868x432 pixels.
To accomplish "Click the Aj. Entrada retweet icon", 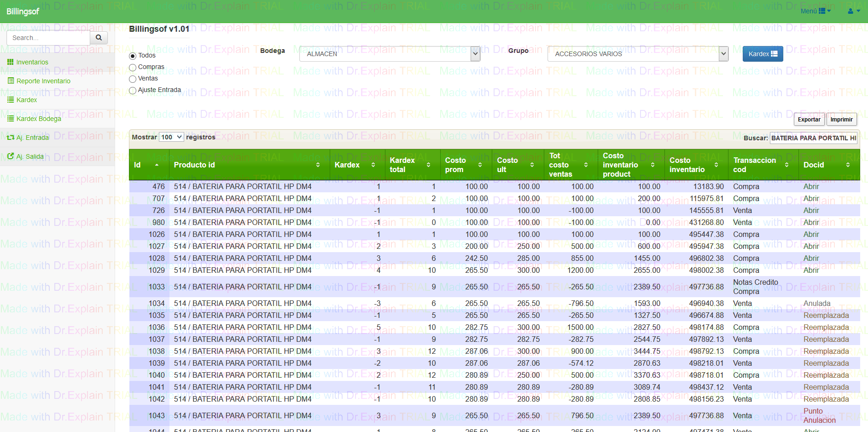I will (x=11, y=138).
